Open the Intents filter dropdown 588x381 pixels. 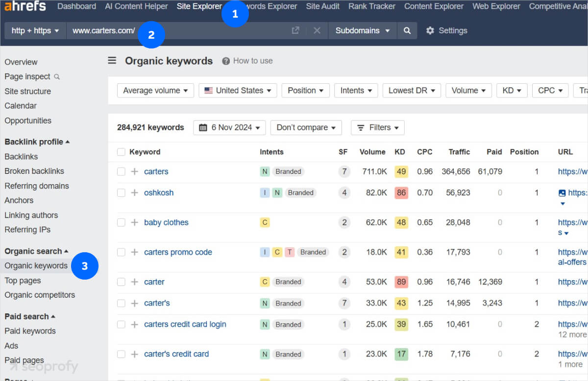(356, 91)
